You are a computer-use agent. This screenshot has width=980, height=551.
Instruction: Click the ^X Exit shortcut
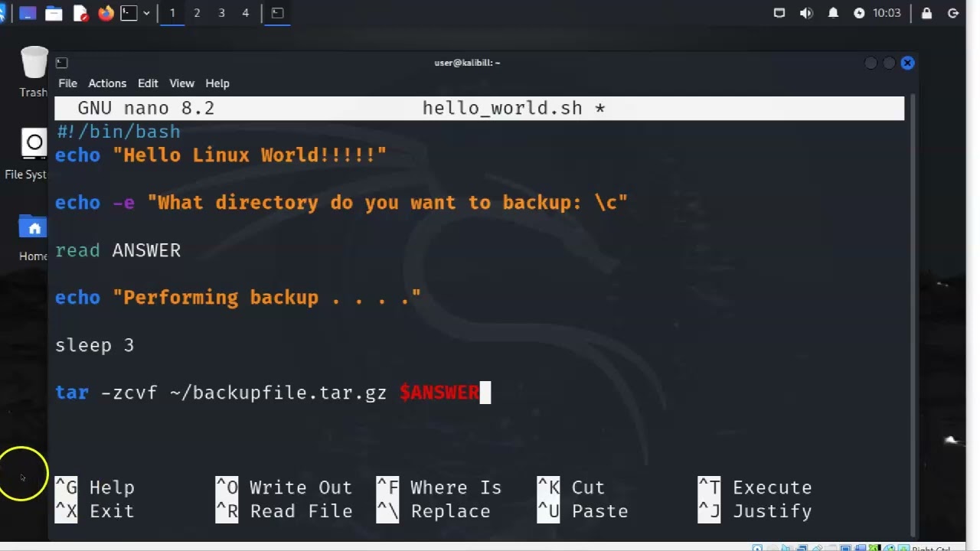[95, 511]
